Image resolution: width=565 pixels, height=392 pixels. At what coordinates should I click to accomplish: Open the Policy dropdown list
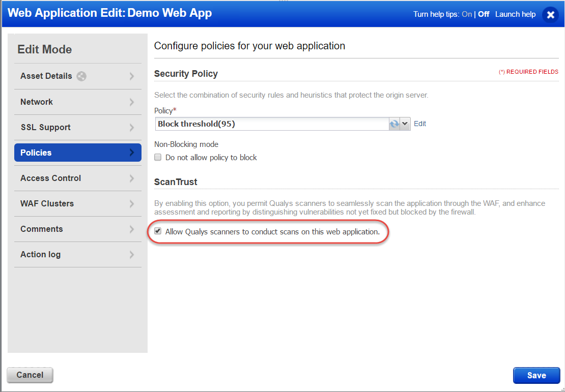pos(405,124)
